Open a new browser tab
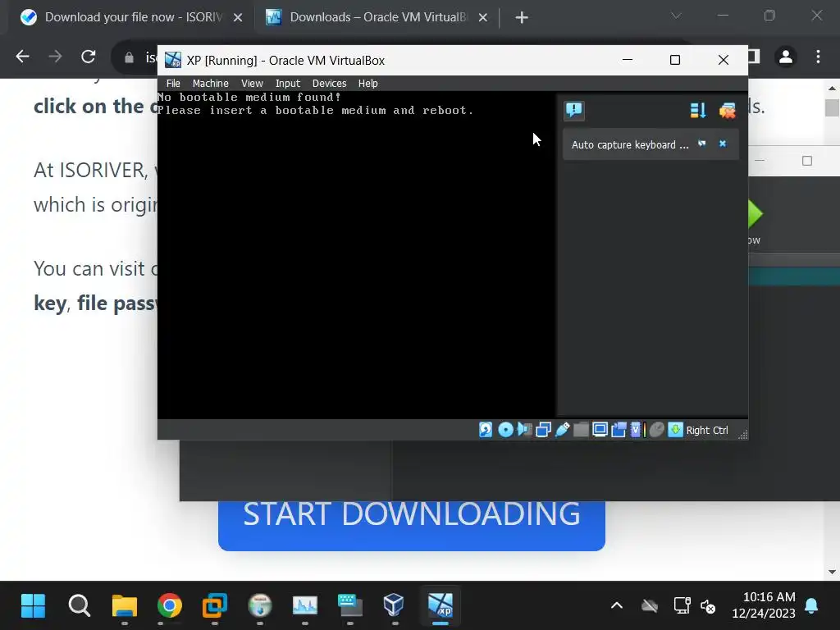Viewport: 840px width, 630px height. [521, 18]
